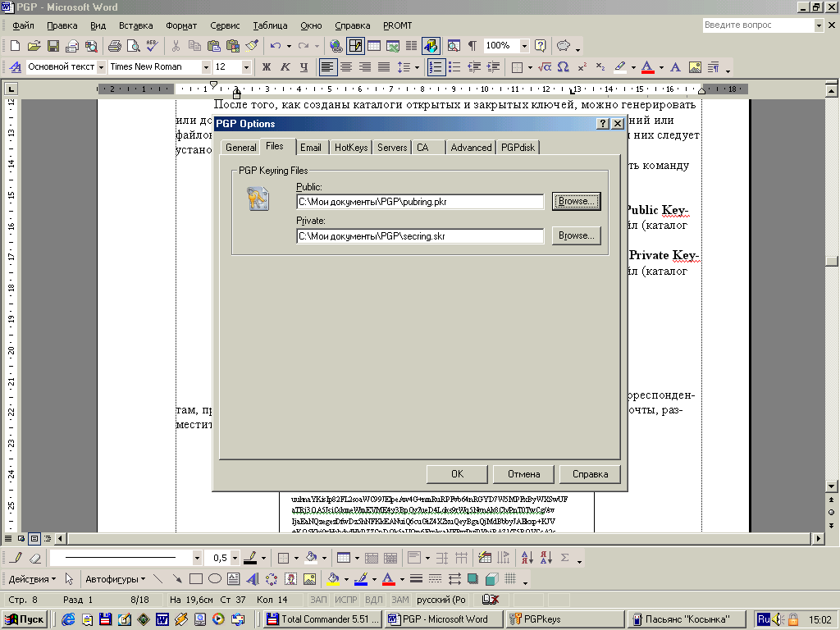Viewport: 840px width, 630px height.
Task: Insert a hyperlink from the toolbar
Action: pyautogui.click(x=336, y=46)
